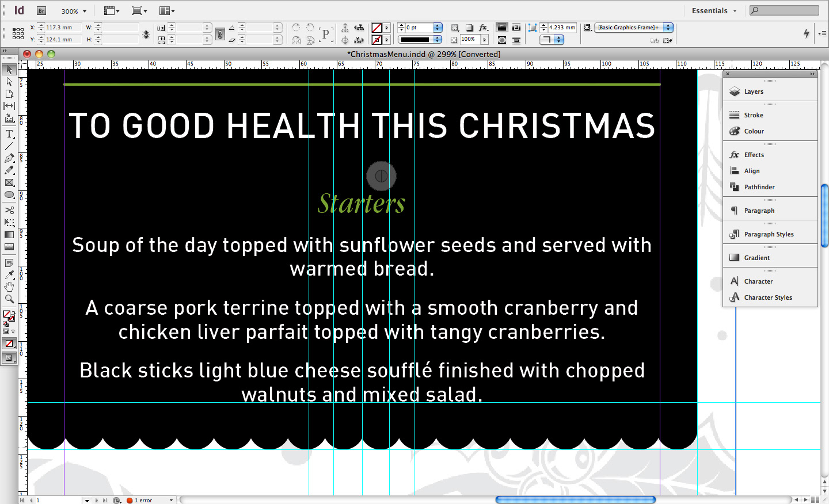Viewport: 829px width, 504px height.
Task: Select the Pen tool
Action: (9, 158)
